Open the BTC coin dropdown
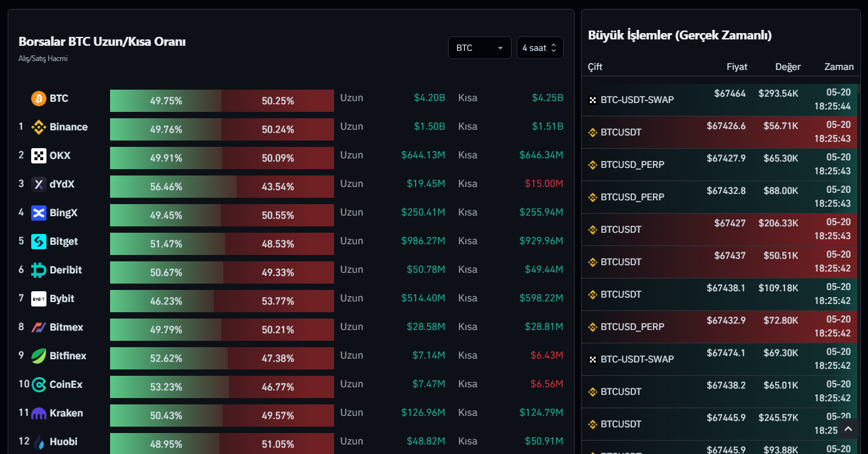 (479, 48)
